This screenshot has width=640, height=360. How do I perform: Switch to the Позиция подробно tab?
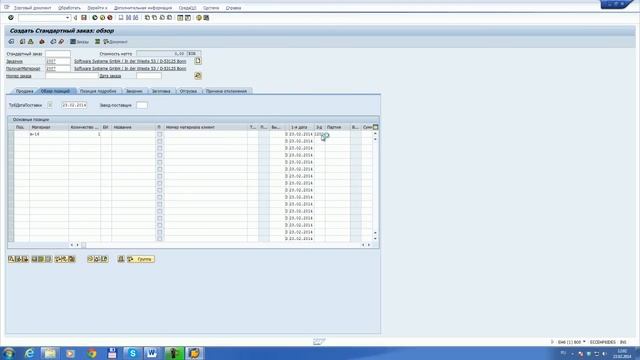[x=98, y=91]
